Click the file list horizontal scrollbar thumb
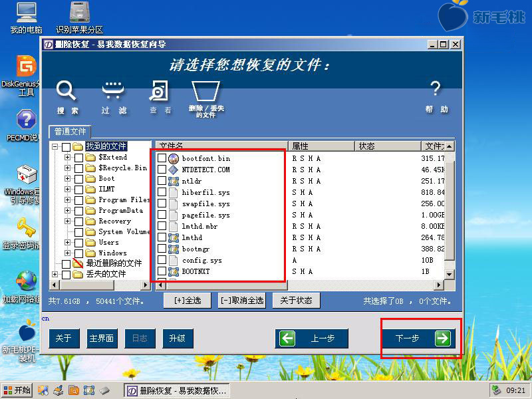 pyautogui.click(x=226, y=285)
